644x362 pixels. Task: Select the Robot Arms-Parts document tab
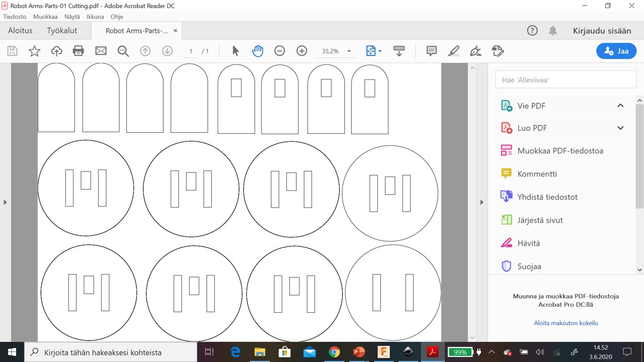point(136,31)
